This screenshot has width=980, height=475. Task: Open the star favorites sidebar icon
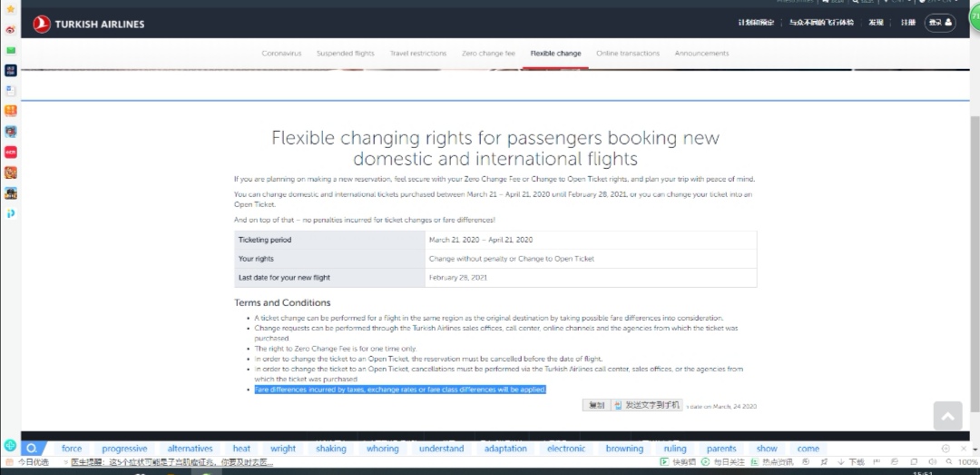pos(11,9)
